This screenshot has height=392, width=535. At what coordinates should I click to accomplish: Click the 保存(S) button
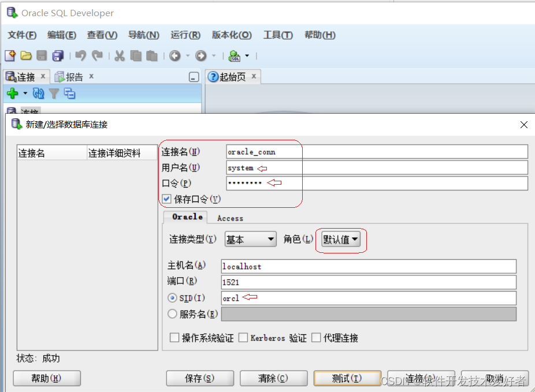[x=200, y=378]
